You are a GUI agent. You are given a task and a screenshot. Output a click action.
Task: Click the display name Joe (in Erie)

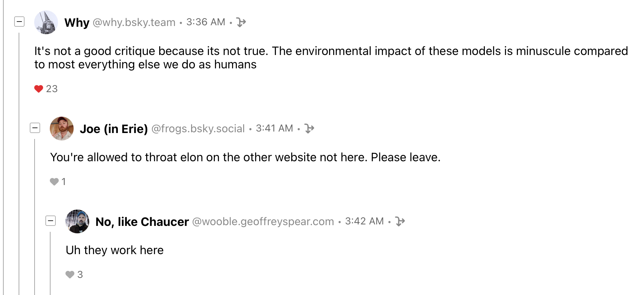point(114,129)
